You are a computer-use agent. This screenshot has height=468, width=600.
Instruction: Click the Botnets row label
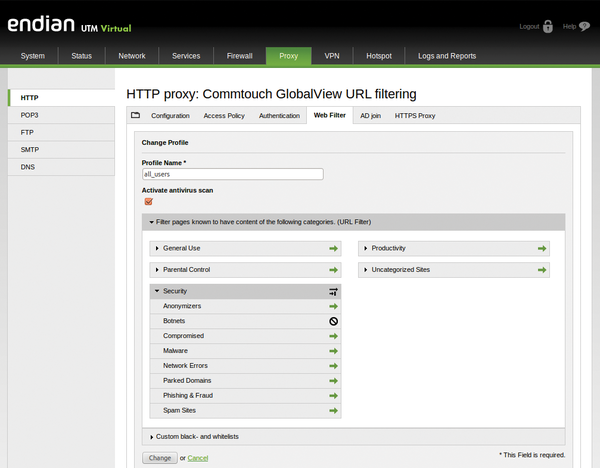pos(174,321)
